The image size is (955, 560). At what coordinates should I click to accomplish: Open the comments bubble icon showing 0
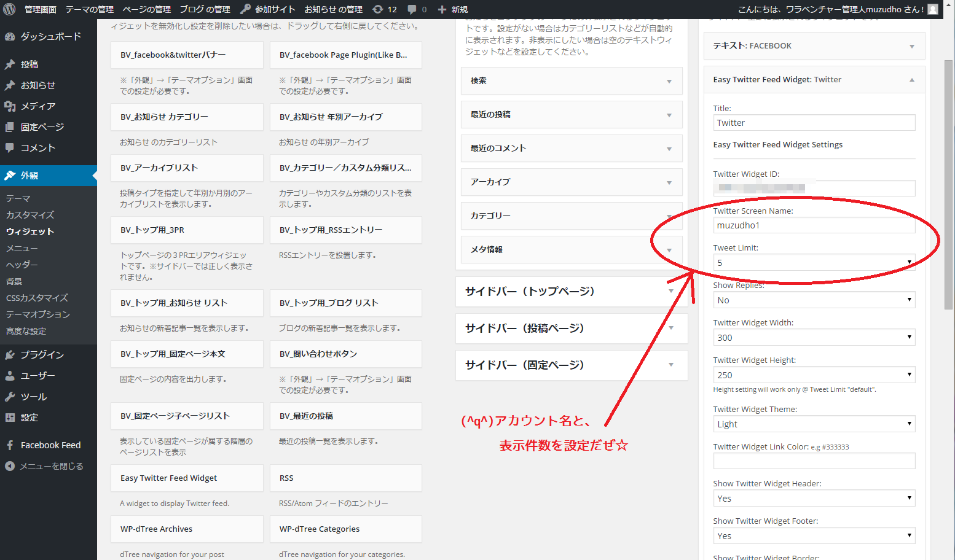(x=417, y=9)
